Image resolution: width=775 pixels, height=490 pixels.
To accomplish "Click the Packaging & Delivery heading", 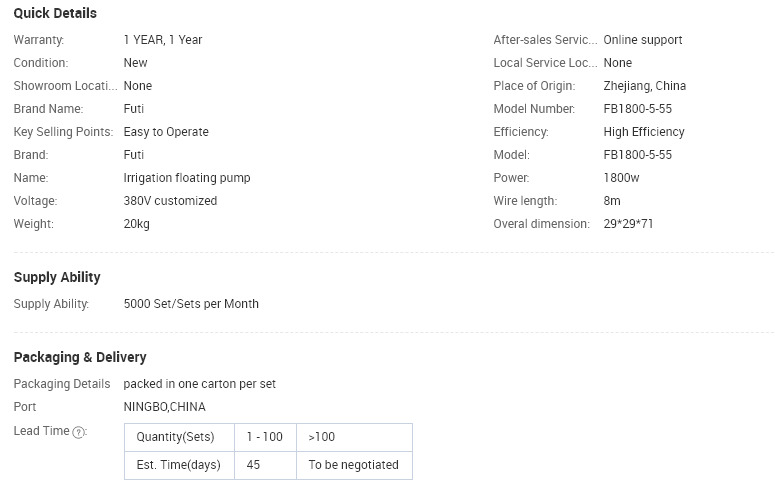I will (80, 357).
